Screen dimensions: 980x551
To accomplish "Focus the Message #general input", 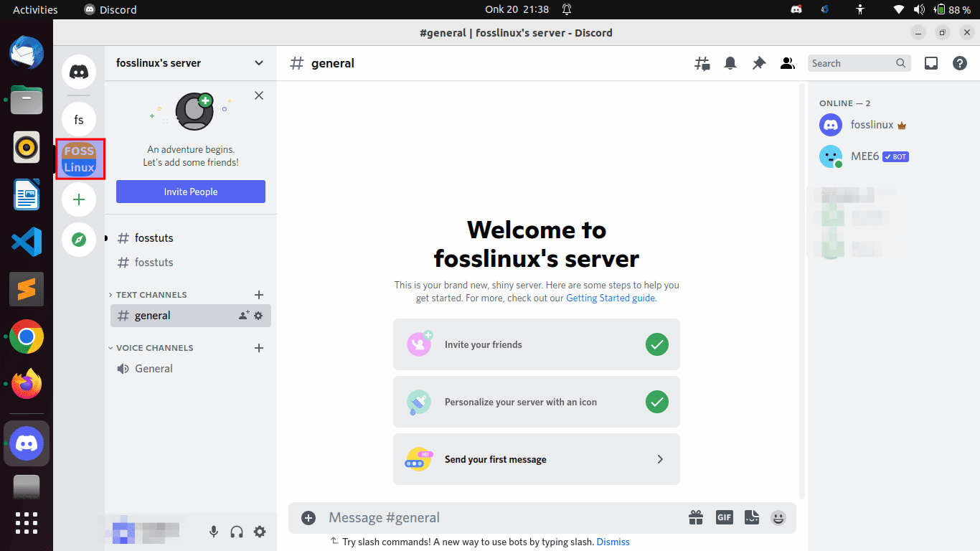I will [502, 517].
